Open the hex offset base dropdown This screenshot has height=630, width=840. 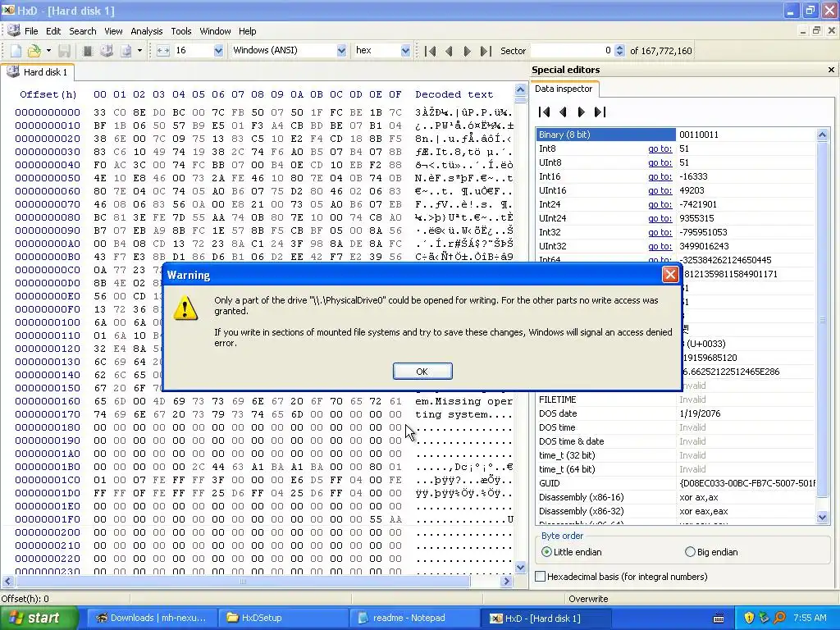(x=405, y=51)
